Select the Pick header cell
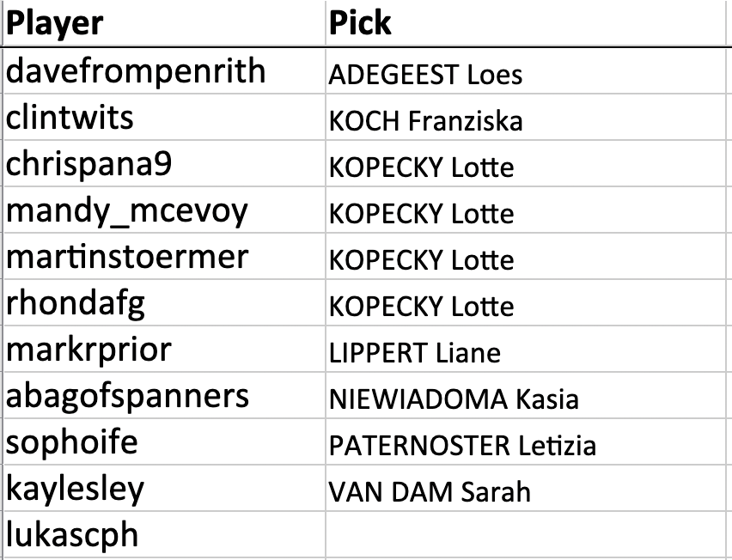The height and width of the screenshot is (560, 732). 526,23
